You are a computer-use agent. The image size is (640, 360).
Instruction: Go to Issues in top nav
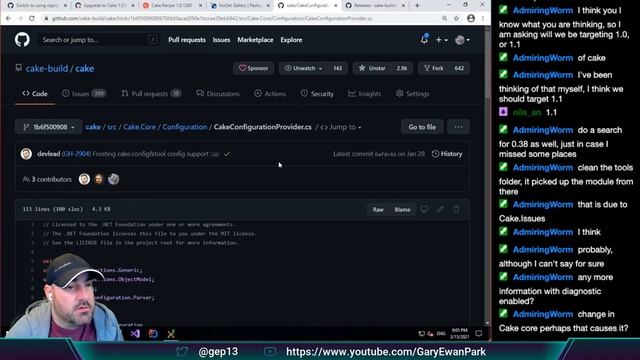tap(221, 40)
